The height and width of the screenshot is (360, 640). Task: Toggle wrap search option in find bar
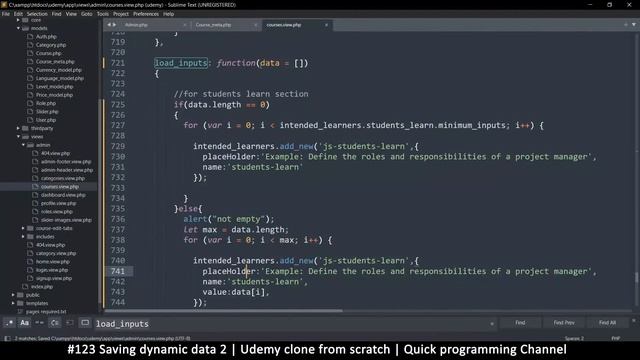(x=55, y=323)
